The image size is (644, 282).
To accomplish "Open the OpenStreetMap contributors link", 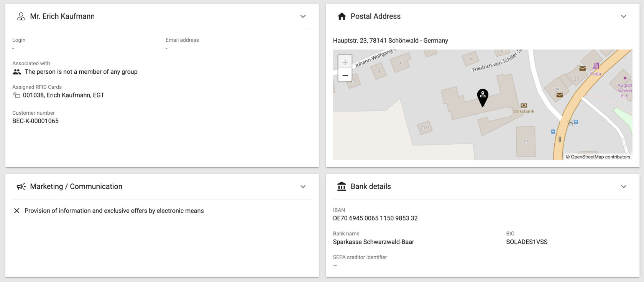I will (x=600, y=157).
